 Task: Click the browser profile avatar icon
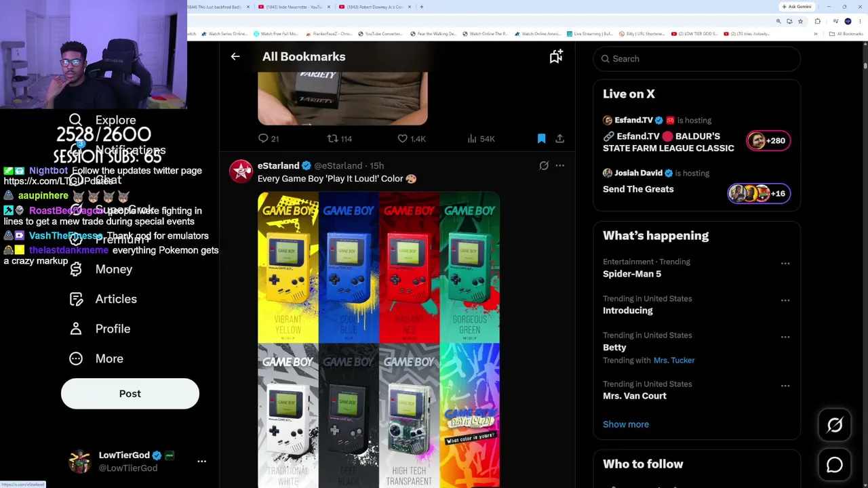pos(848,21)
